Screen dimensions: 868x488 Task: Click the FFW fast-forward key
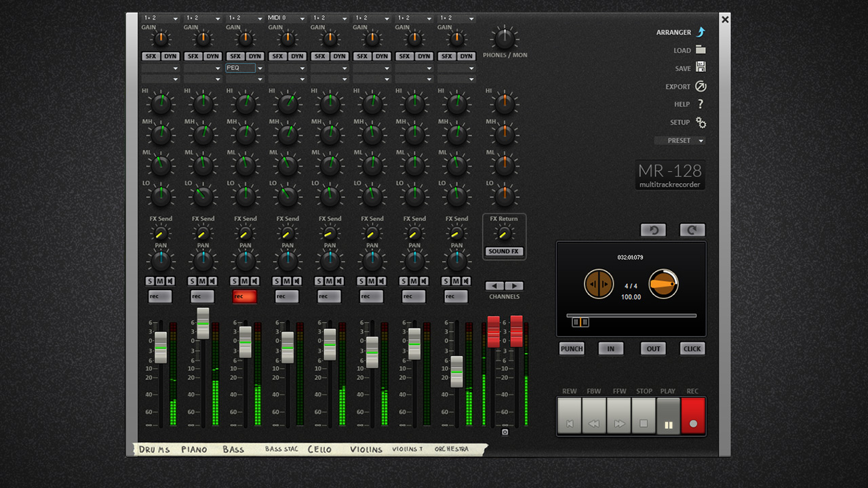619,415
